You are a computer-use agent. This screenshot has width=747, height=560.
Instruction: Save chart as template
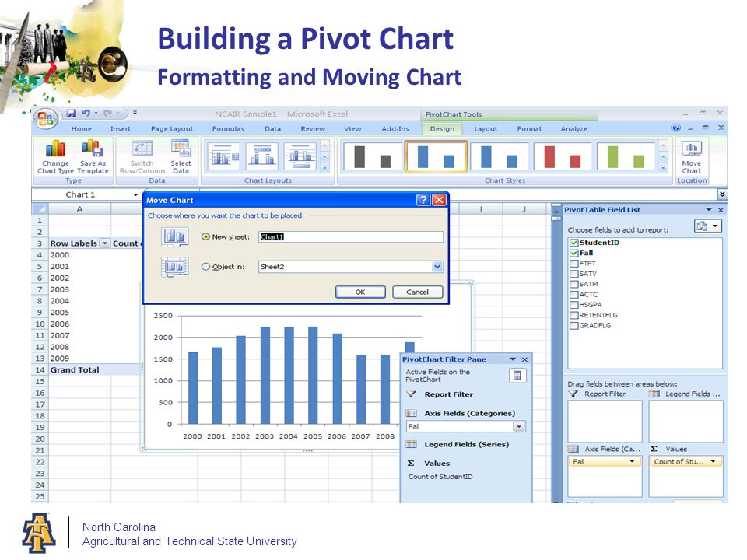(93, 156)
